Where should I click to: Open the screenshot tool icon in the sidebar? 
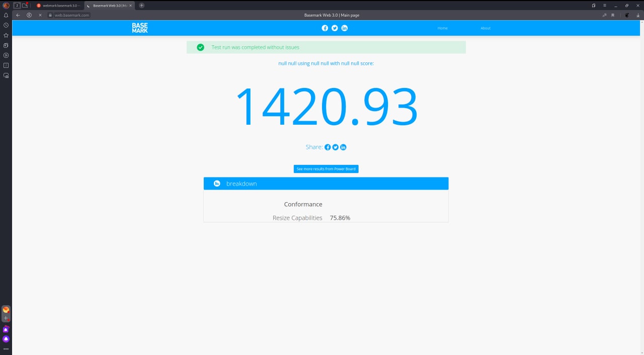(x=6, y=75)
